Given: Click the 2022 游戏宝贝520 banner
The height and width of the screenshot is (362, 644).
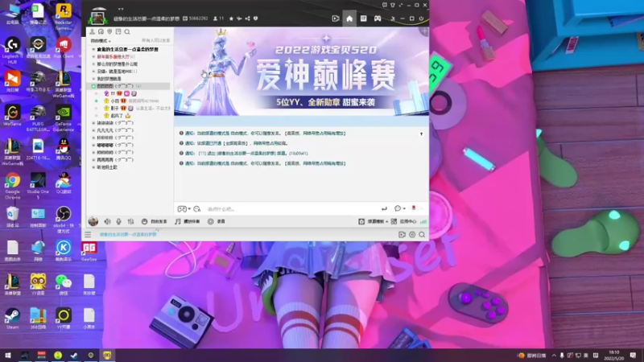Looking at the screenshot, I should (x=301, y=72).
